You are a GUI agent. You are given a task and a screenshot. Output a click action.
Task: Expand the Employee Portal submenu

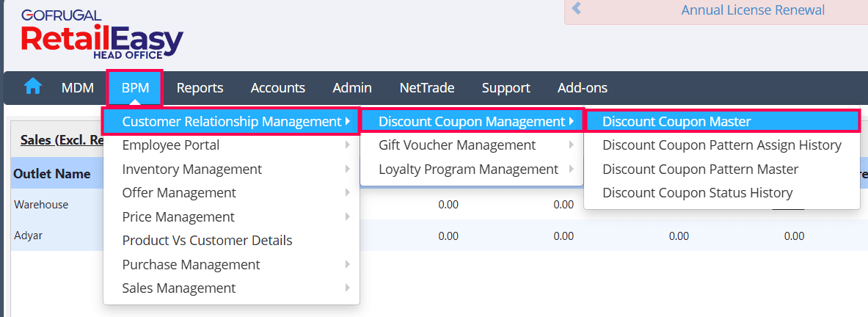coord(231,145)
